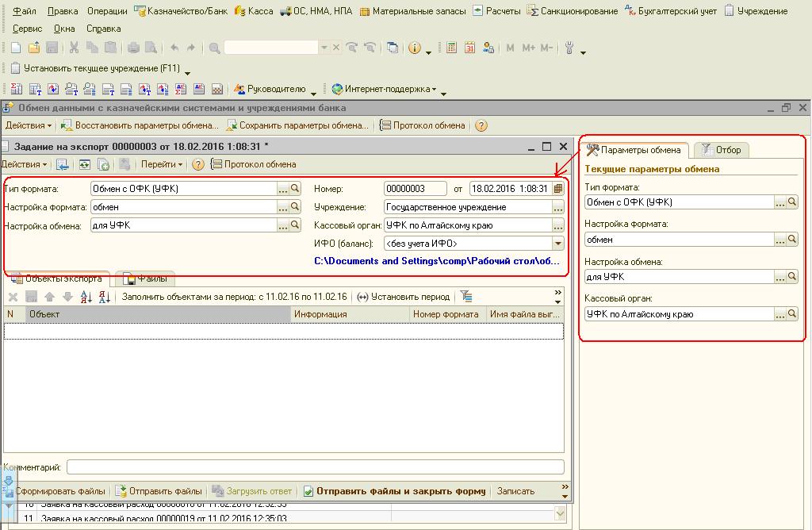Viewport: 812px width, 530px height.
Task: Open the calendar icon in main toolbar
Action: coord(469,48)
